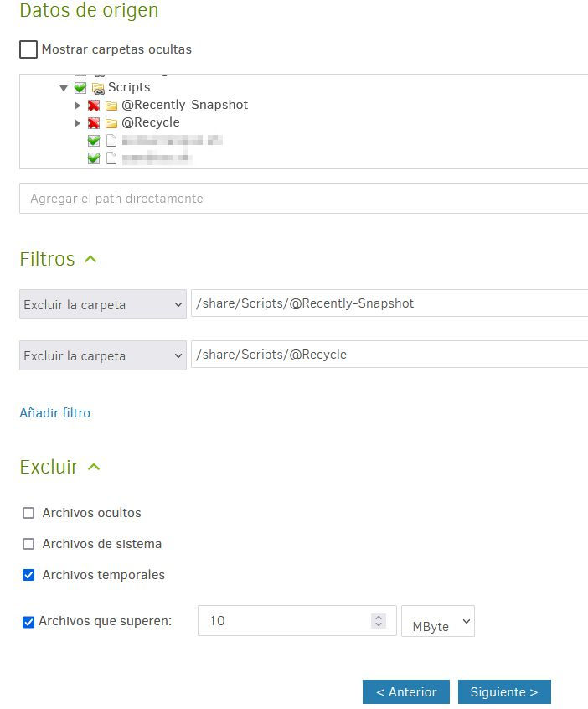Click the second blurred file's document icon
588x709 pixels.
click(x=111, y=158)
